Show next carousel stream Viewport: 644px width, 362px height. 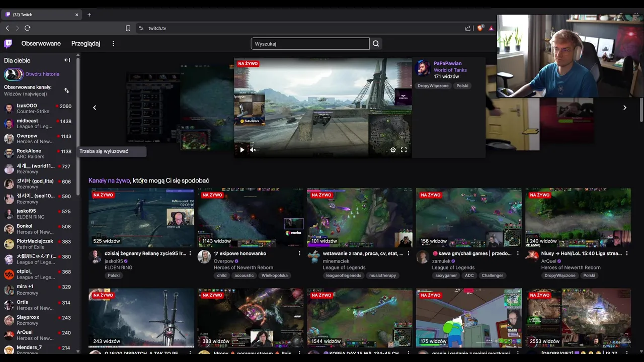[625, 108]
